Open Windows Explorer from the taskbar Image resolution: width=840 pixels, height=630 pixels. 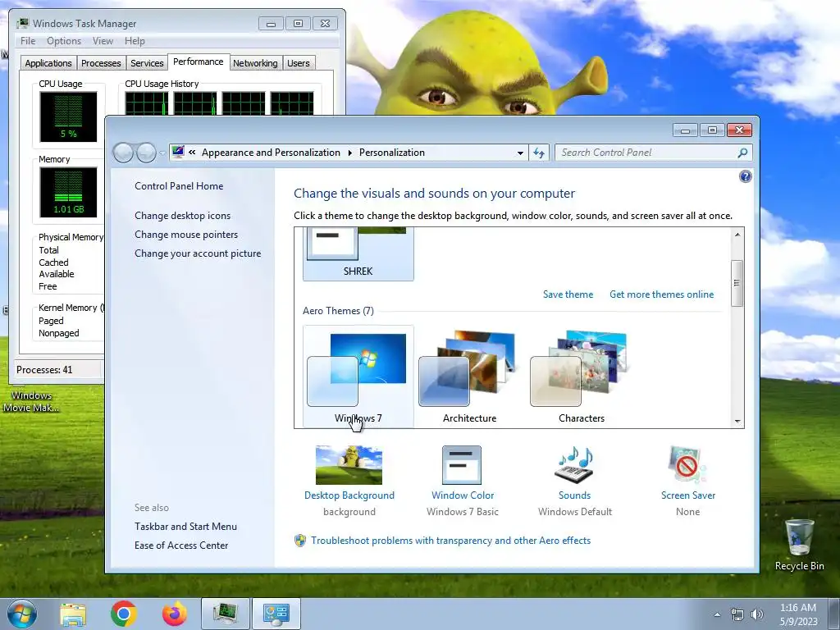73,614
